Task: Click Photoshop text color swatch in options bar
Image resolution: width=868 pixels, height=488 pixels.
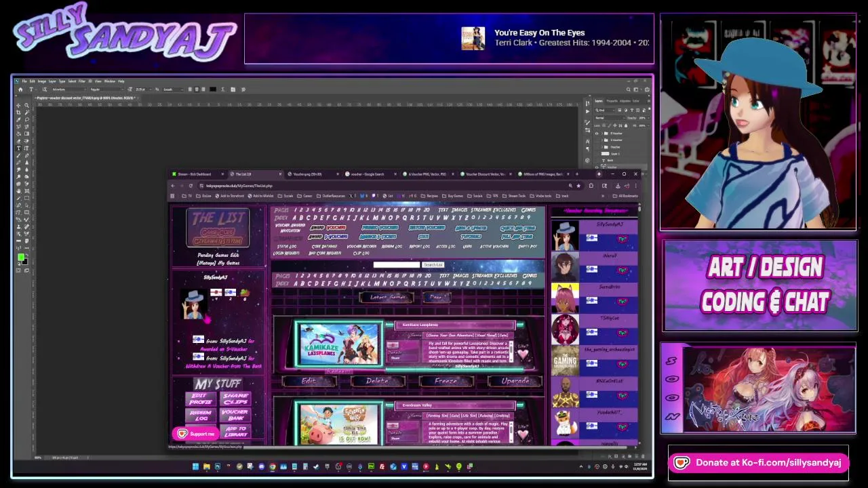Action: (x=213, y=89)
